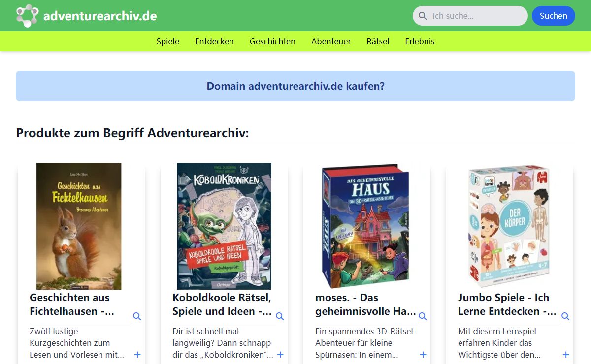Click magnifier icon beside Jumbo Spiele title
The height and width of the screenshot is (364, 591).
[565, 316]
